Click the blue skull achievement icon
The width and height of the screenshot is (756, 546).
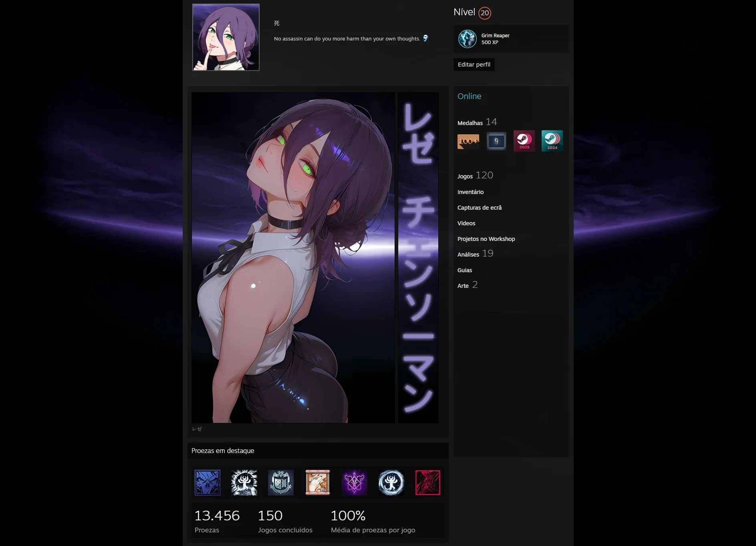(x=208, y=483)
